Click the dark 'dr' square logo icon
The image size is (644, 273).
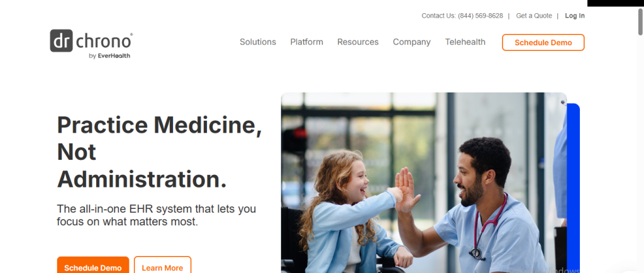61,41
